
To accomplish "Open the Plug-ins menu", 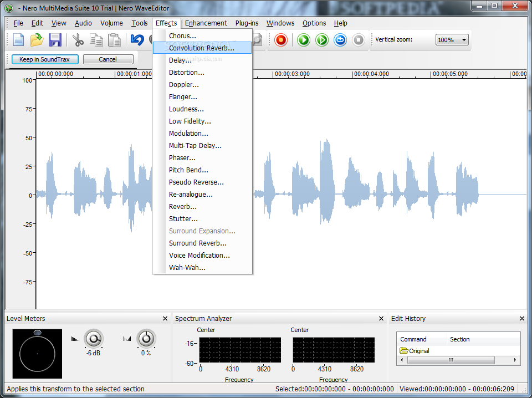I will [247, 23].
